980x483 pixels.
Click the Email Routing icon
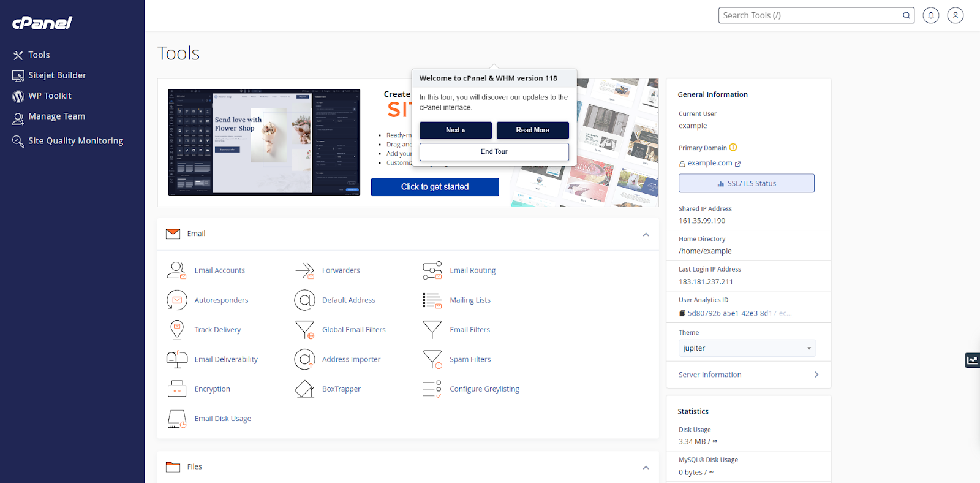[432, 270]
